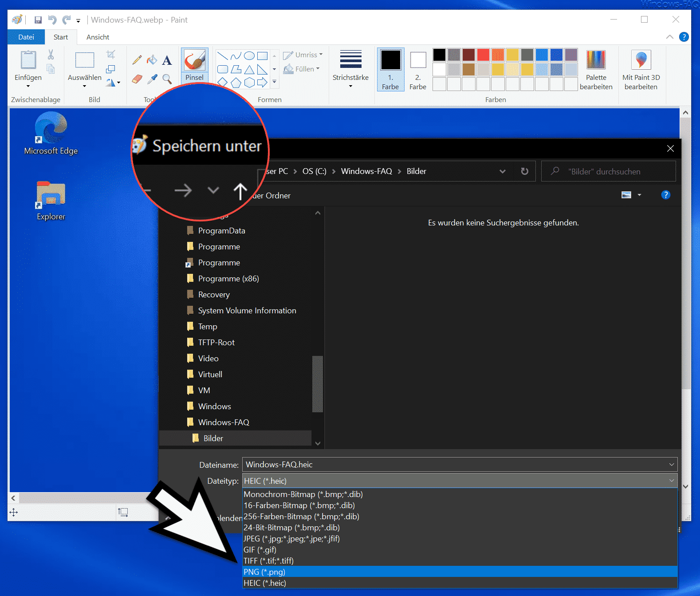This screenshot has height=596, width=700.
Task: Click the Pinsel brush tool
Action: (194, 65)
